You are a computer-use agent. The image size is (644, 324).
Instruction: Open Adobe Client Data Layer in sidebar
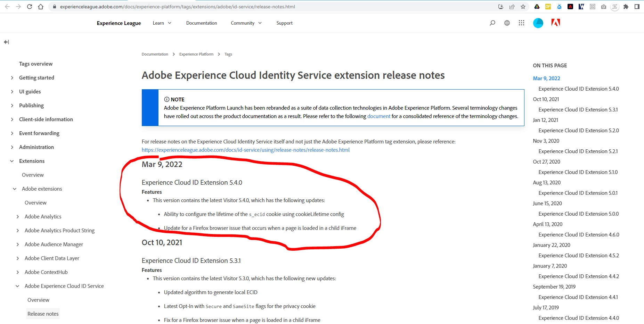click(x=52, y=258)
